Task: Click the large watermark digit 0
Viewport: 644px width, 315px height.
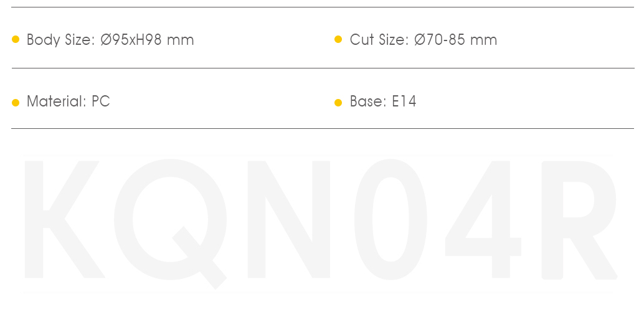Action: pos(391,219)
